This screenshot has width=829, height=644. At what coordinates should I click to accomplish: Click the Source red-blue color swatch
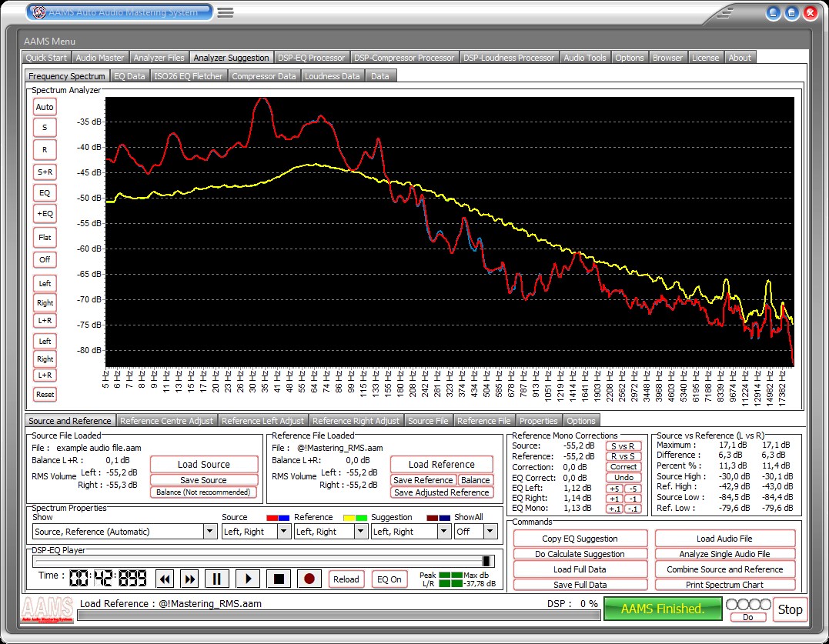pos(278,518)
